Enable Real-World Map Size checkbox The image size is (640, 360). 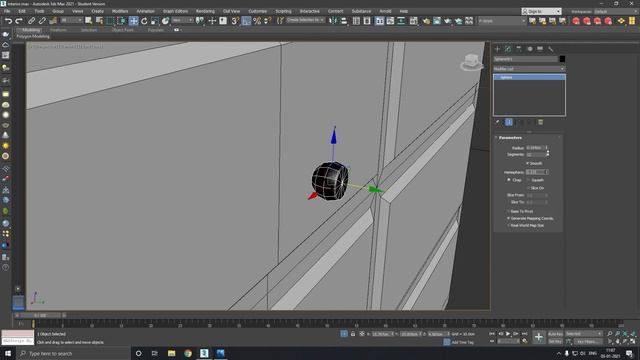coord(509,225)
